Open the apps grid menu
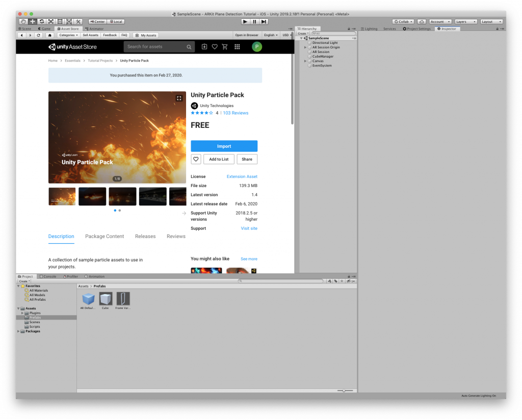The height and width of the screenshot is (420, 522). [237, 47]
